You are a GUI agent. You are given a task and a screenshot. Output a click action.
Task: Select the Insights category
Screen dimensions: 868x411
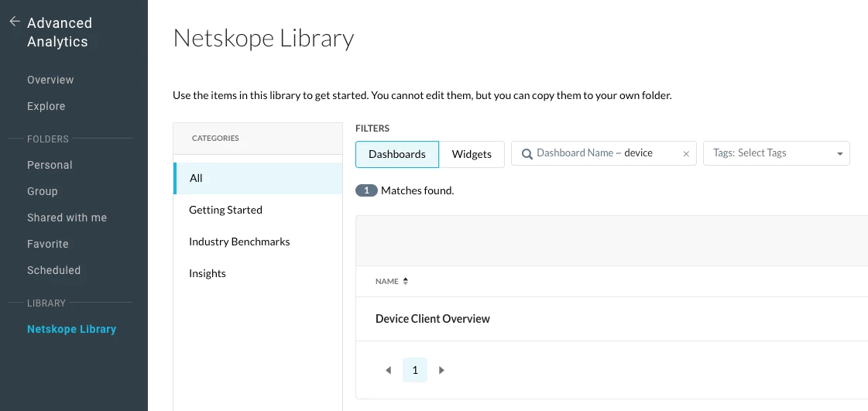point(258,273)
